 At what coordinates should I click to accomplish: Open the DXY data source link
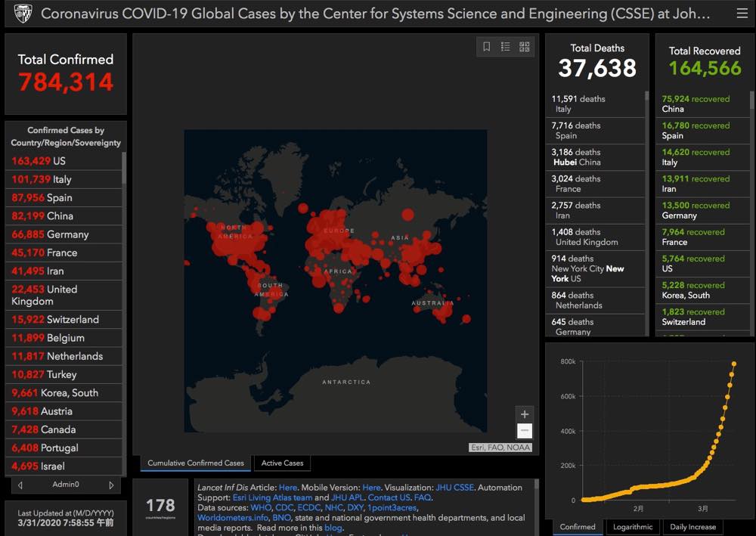[355, 508]
